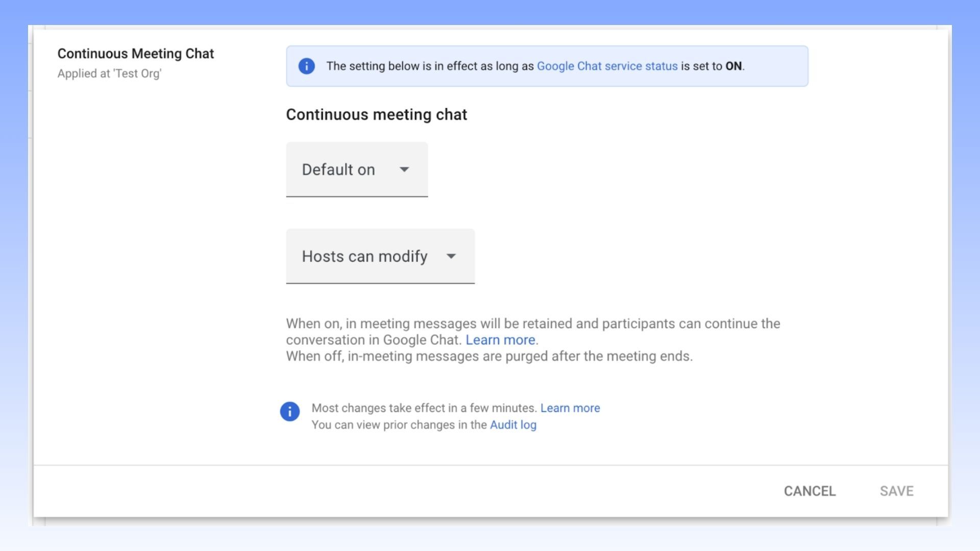980x551 pixels.
Task: Click the info icon in the blue banner
Action: pyautogui.click(x=306, y=66)
